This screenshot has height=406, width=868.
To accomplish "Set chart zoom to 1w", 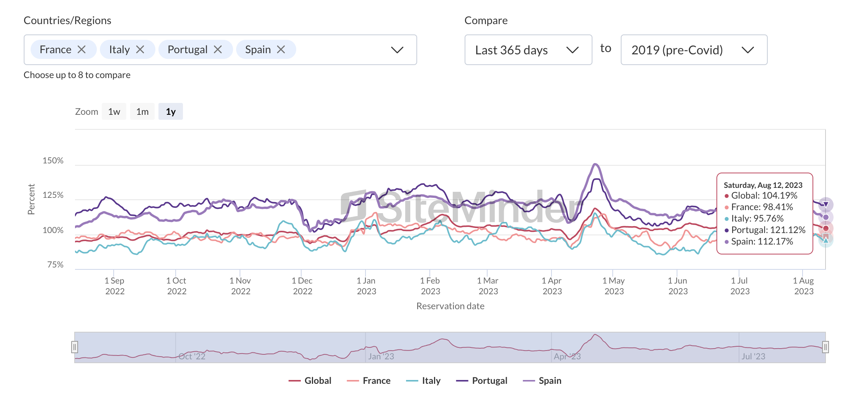I will point(114,111).
